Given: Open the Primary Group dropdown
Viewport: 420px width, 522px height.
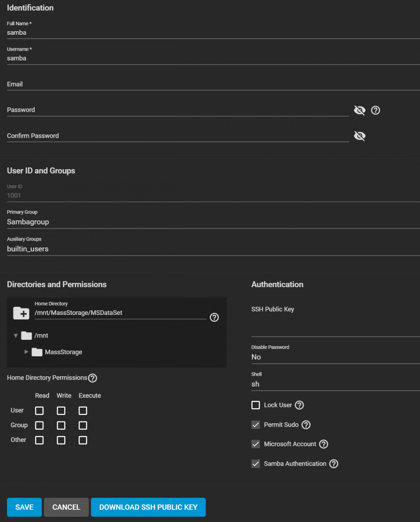Looking at the screenshot, I should (x=213, y=222).
